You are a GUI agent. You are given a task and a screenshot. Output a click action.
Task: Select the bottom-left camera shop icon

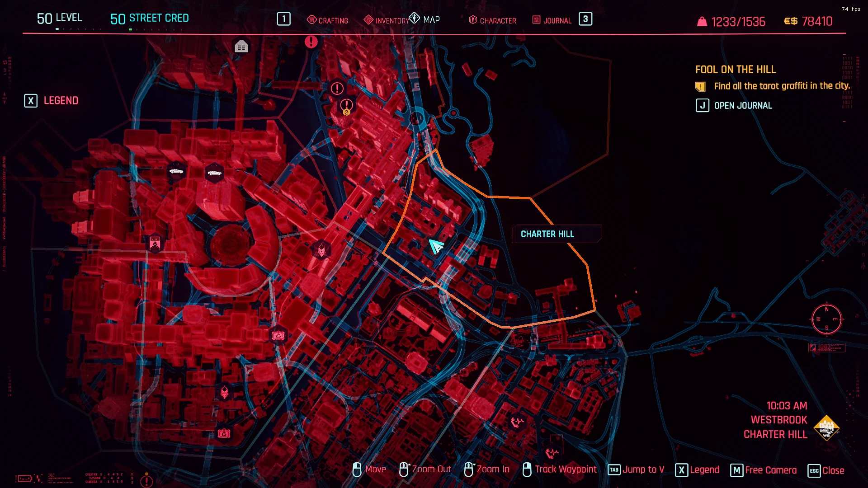pos(224,434)
